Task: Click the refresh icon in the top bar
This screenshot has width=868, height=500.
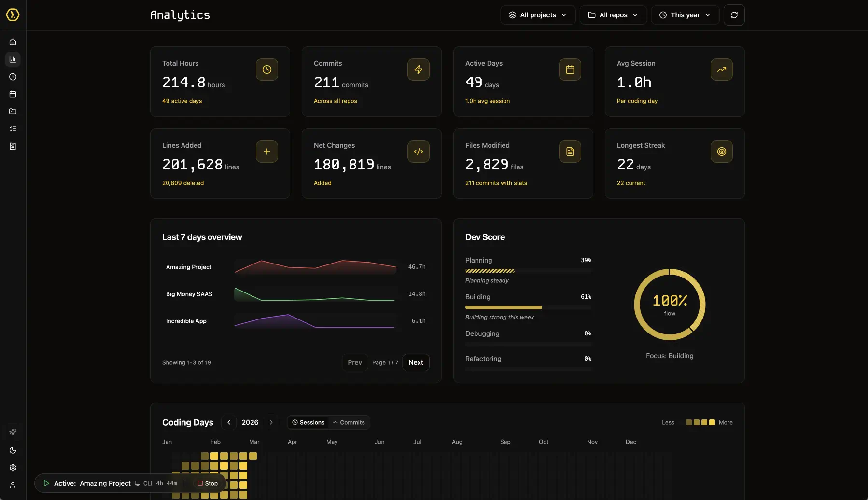Action: pos(734,15)
